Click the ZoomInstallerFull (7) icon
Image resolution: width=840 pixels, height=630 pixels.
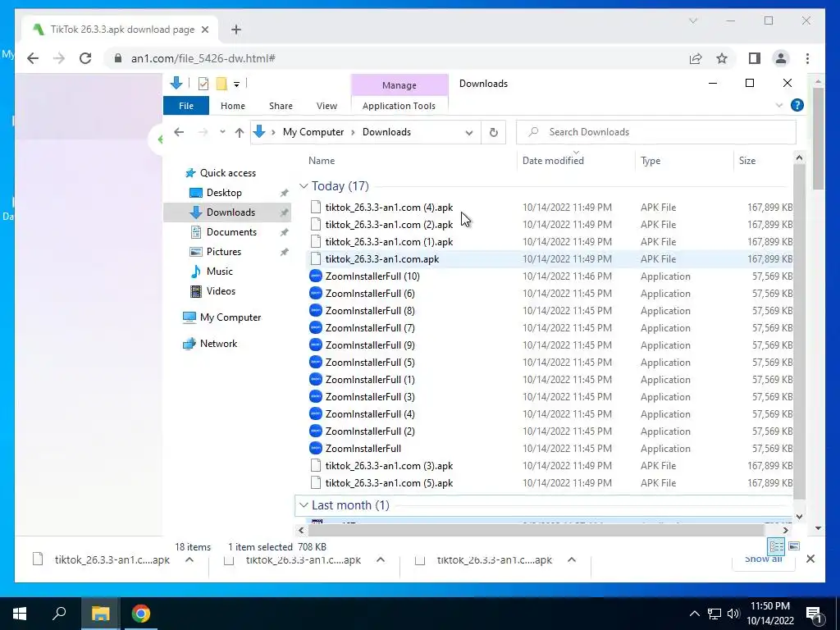pos(316,328)
